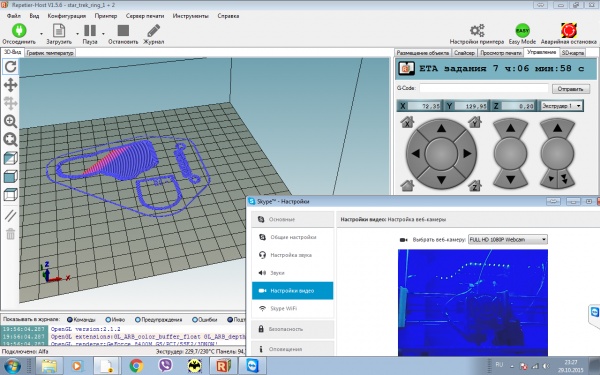Stop the print with Остановить button
Screen dimensions: 600x375
tap(123, 31)
